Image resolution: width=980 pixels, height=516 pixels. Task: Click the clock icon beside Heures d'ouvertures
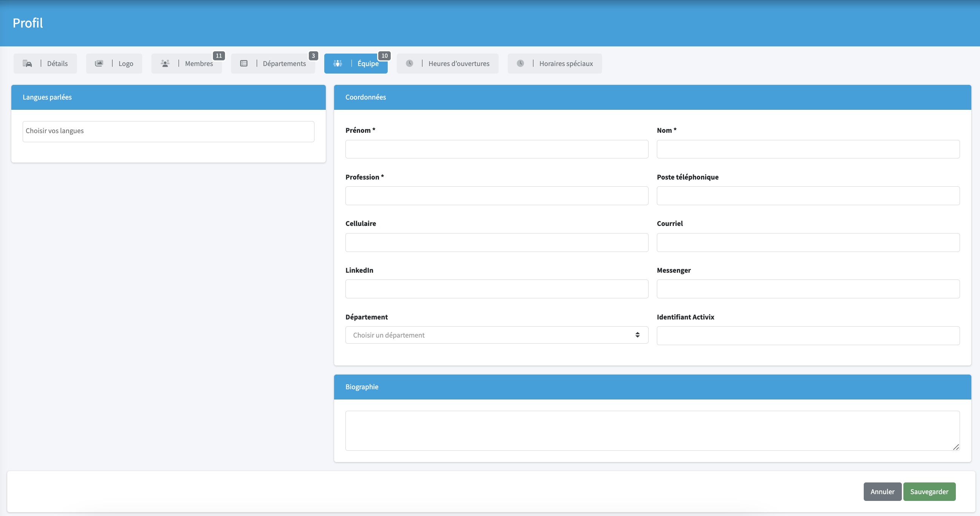[x=409, y=63]
